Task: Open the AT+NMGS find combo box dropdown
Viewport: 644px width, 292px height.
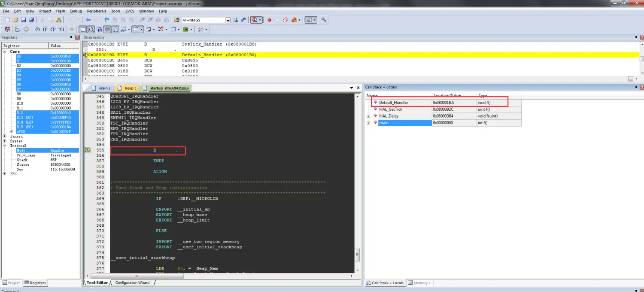Action: tap(228, 20)
